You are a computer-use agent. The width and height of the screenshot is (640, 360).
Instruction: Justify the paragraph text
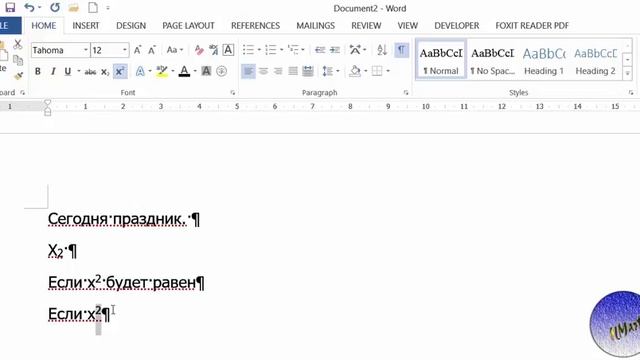(293, 71)
